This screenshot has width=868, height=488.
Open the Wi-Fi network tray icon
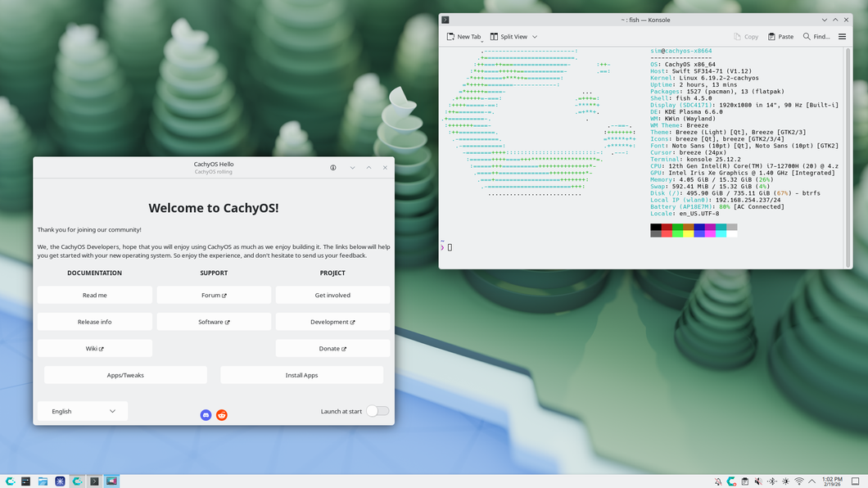(798, 481)
